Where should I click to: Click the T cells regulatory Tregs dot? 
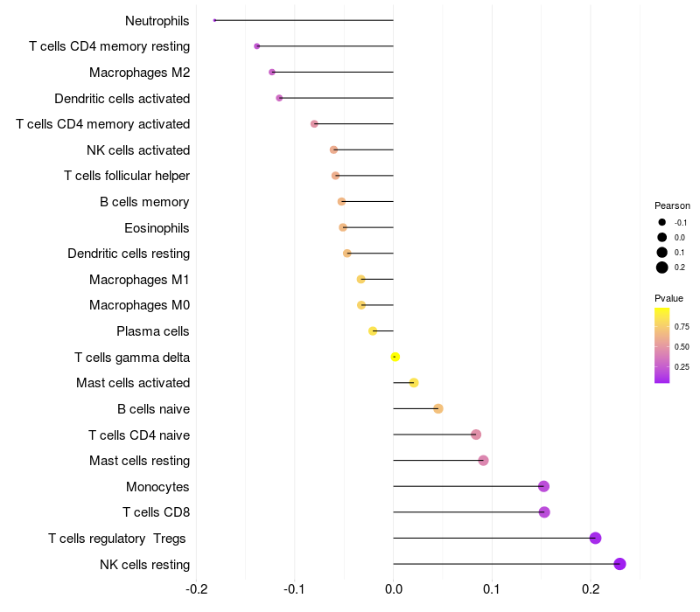pos(596,538)
